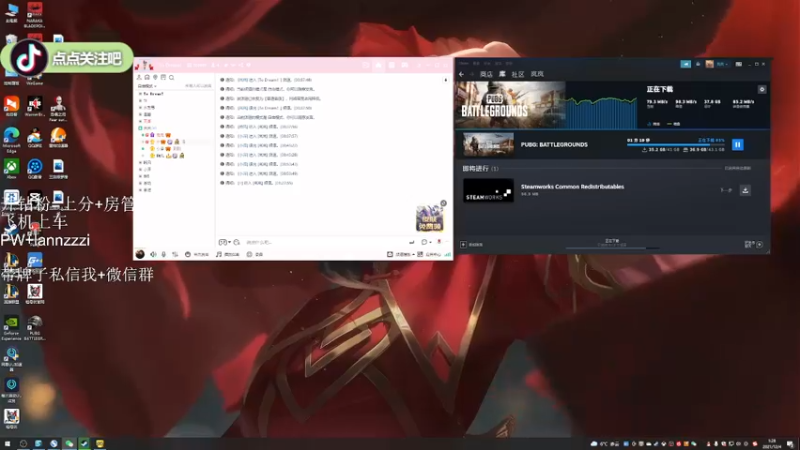Screen dimensions: 800x450
Task: Open GeForce Experience desktop shortcut
Action: point(11,328)
